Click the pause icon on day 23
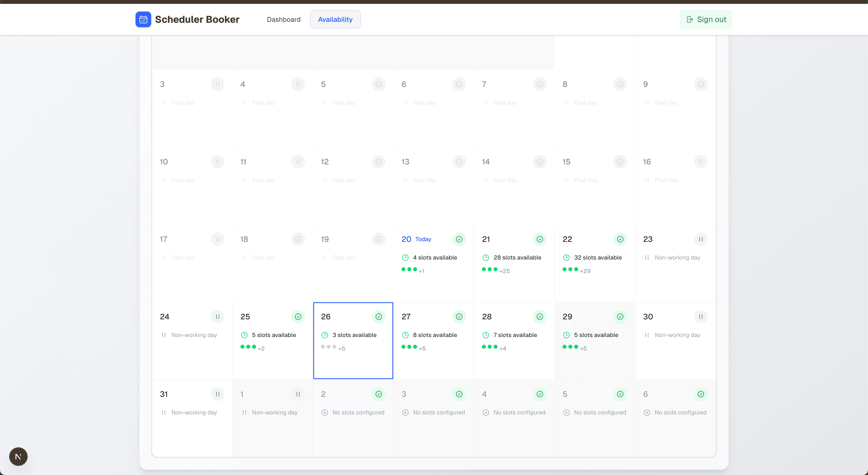Viewport: 868px width, 475px height. click(x=701, y=239)
